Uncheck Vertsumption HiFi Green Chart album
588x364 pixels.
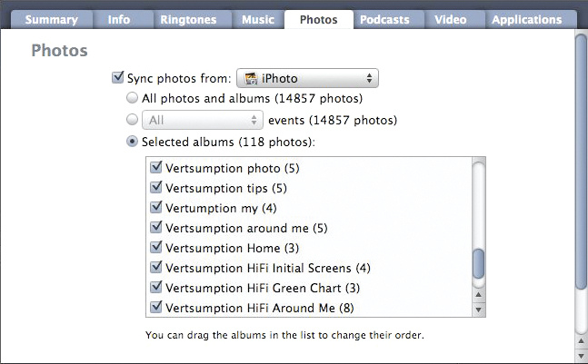155,287
